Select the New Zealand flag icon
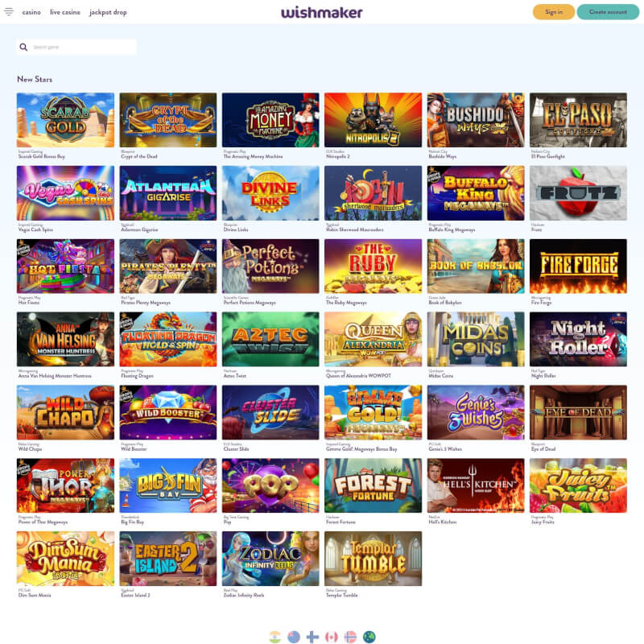Viewport: 644px width, 644px height. pyautogui.click(x=294, y=637)
